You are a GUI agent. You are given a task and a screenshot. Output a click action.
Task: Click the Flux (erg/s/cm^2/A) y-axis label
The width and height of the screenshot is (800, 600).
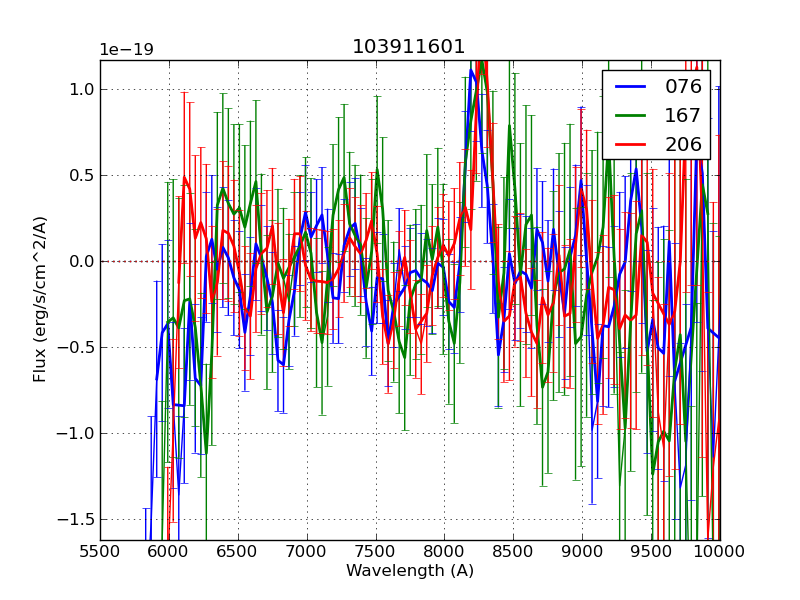(x=40, y=299)
